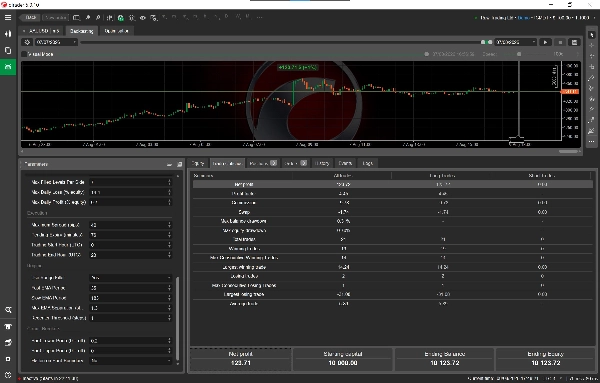
Task: Click the Trading End Hour input field
Action: [x=130, y=255]
